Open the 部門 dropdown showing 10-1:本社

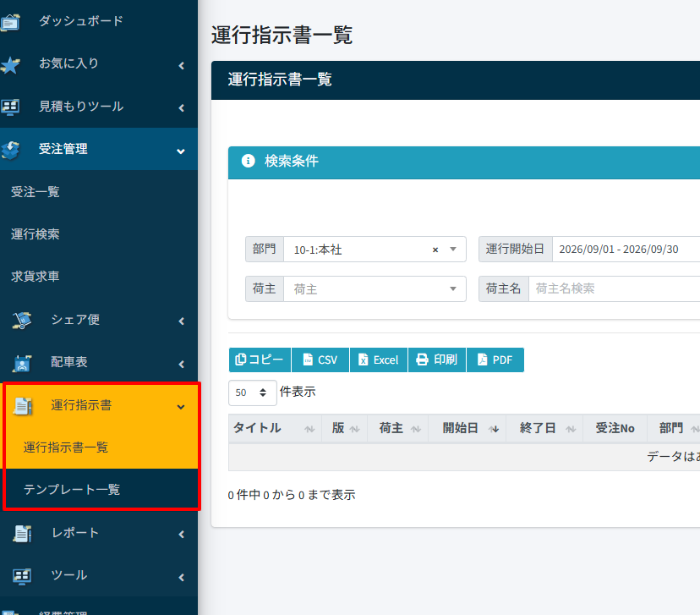pos(375,250)
